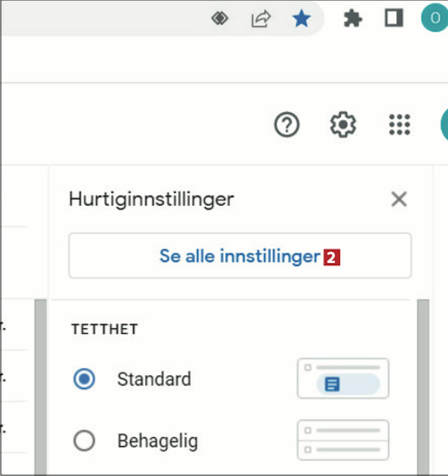Select the Behagelig density radio button
The image size is (448, 476).
(84, 440)
